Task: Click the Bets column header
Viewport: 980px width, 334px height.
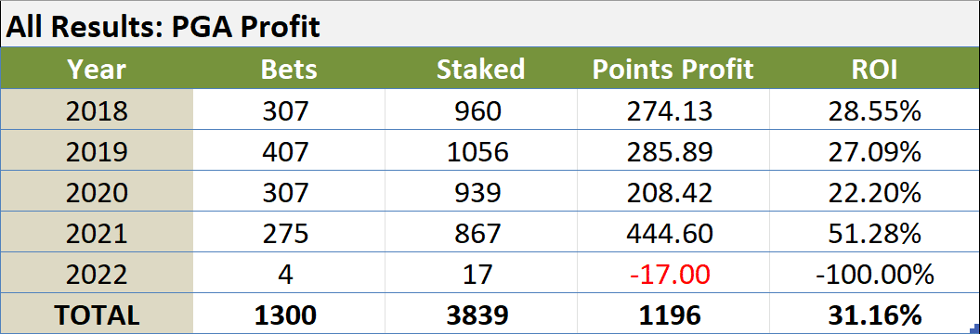Action: (289, 70)
